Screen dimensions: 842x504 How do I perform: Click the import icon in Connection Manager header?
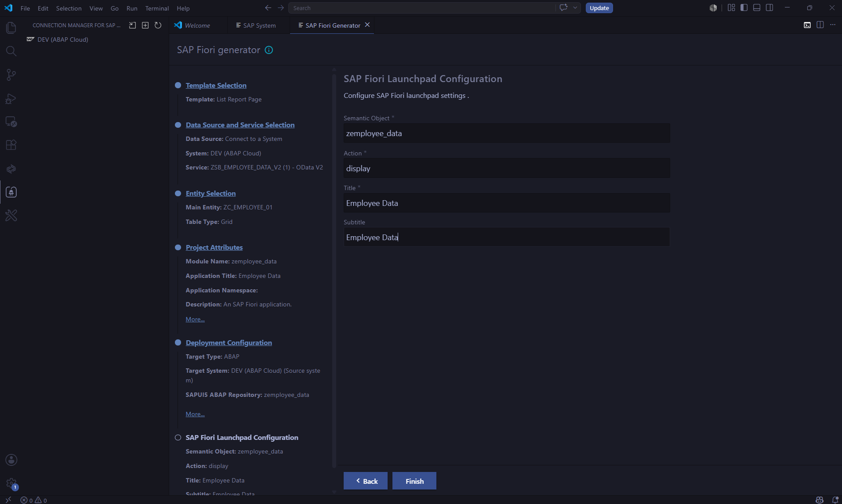(x=132, y=25)
